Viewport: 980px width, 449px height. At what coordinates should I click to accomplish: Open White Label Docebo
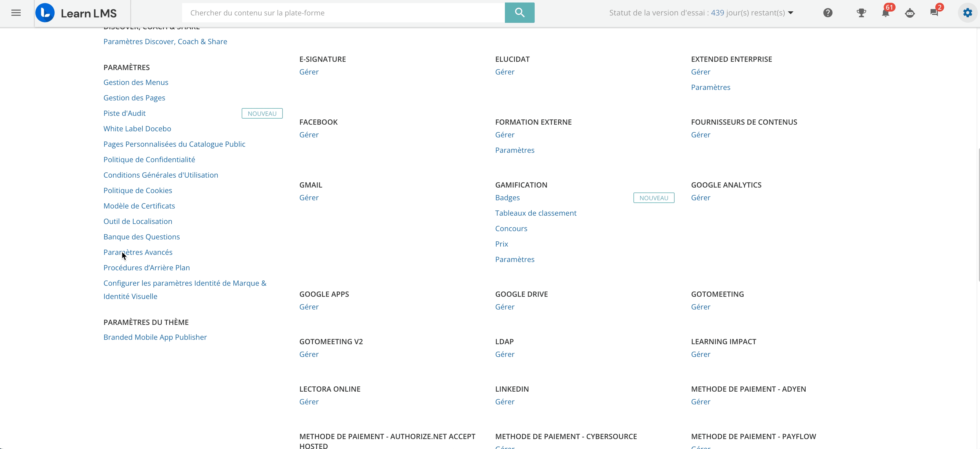tap(137, 129)
